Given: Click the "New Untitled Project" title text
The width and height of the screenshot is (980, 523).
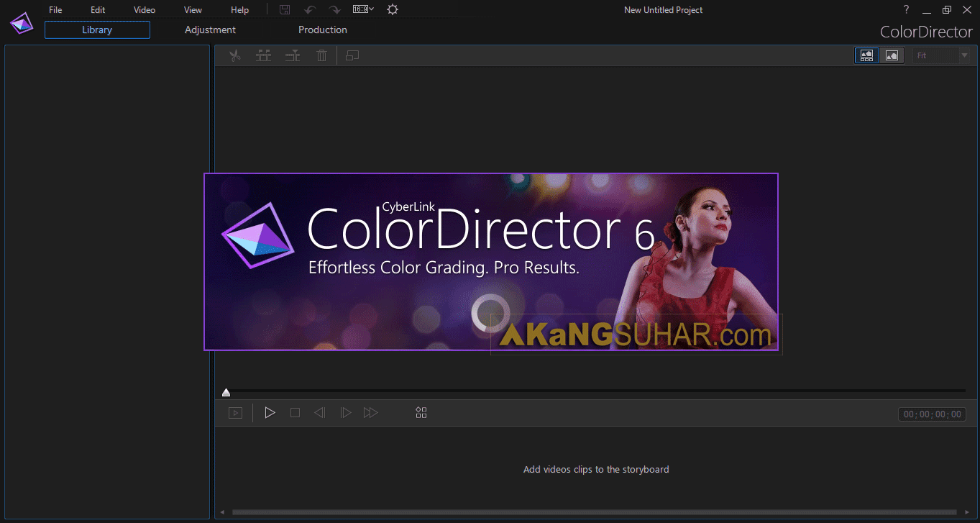Looking at the screenshot, I should point(664,10).
